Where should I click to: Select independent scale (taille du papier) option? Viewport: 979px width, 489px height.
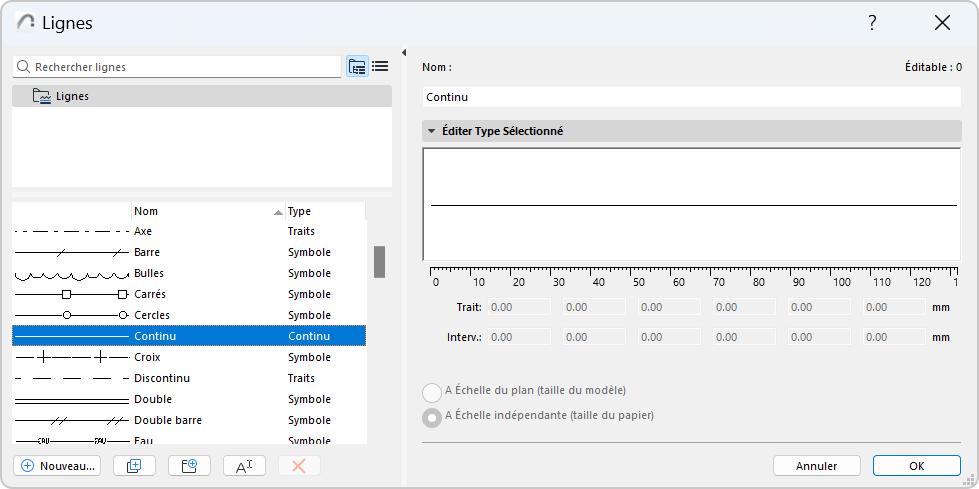[x=432, y=417]
